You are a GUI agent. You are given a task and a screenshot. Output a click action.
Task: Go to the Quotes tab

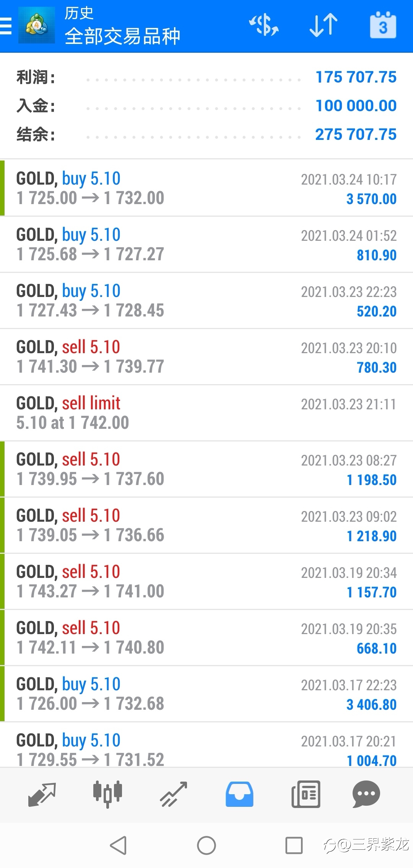pyautogui.click(x=42, y=794)
